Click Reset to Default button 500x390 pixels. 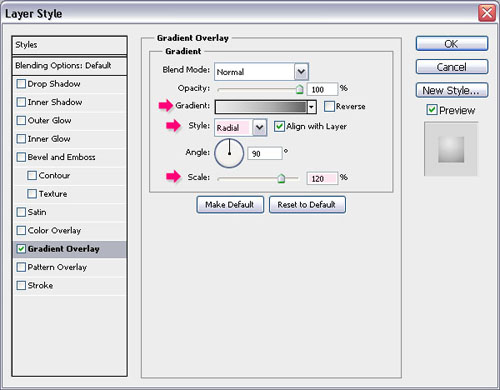(307, 204)
